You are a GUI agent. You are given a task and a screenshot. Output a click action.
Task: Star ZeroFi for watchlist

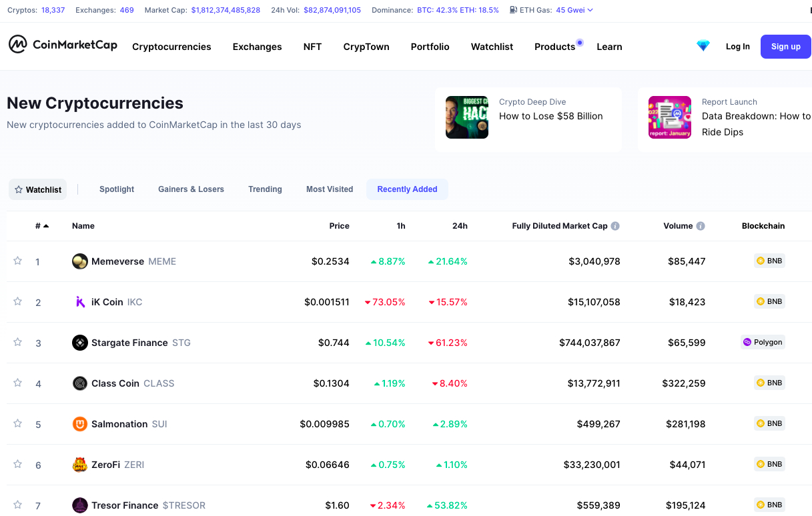pyautogui.click(x=18, y=464)
